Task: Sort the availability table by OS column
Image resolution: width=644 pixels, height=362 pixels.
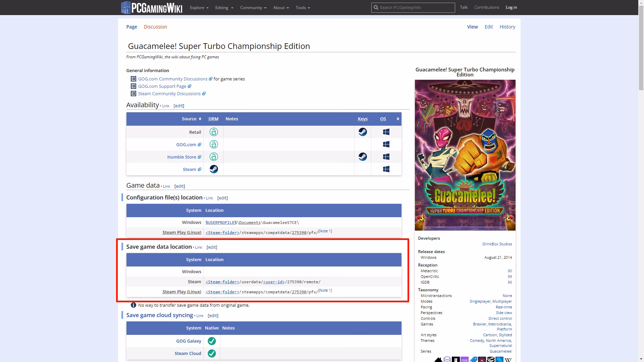Action: [x=398, y=119]
